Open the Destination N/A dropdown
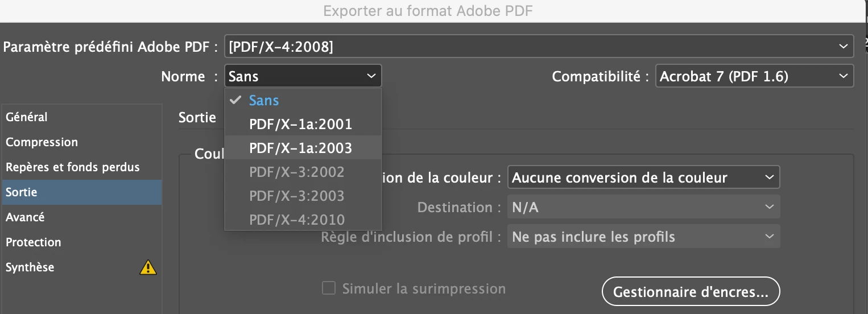The height and width of the screenshot is (314, 868). 643,207
